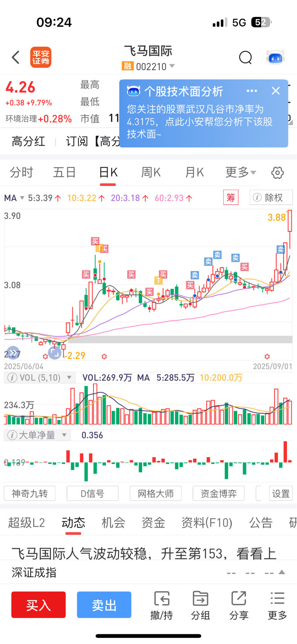
Task: Open the 更多 period dropdown
Action: (241, 173)
